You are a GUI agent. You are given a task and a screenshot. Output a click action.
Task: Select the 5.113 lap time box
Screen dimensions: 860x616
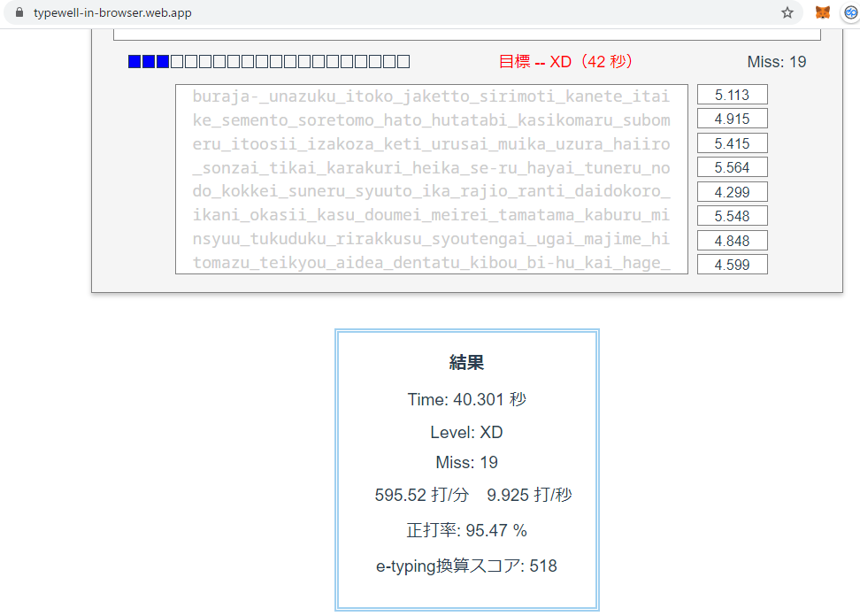coord(733,95)
